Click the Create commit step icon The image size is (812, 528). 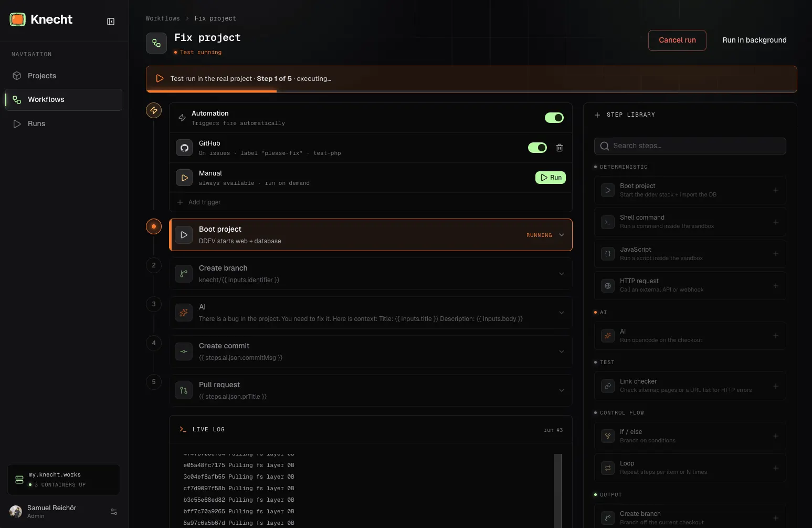click(x=184, y=351)
